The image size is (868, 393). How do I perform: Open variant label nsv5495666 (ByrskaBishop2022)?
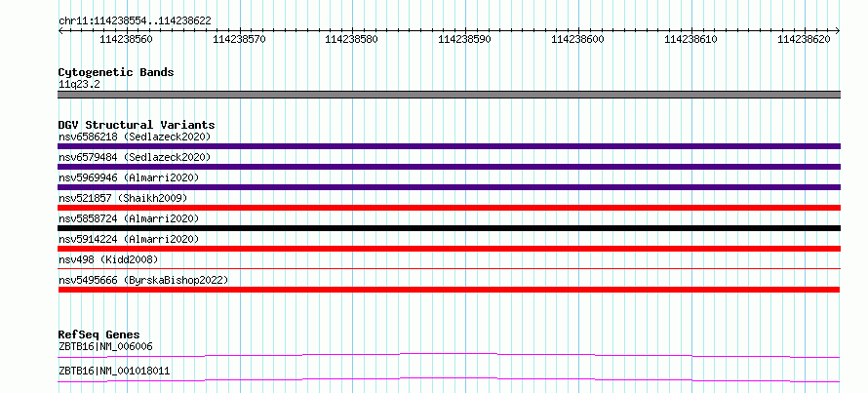(x=143, y=280)
